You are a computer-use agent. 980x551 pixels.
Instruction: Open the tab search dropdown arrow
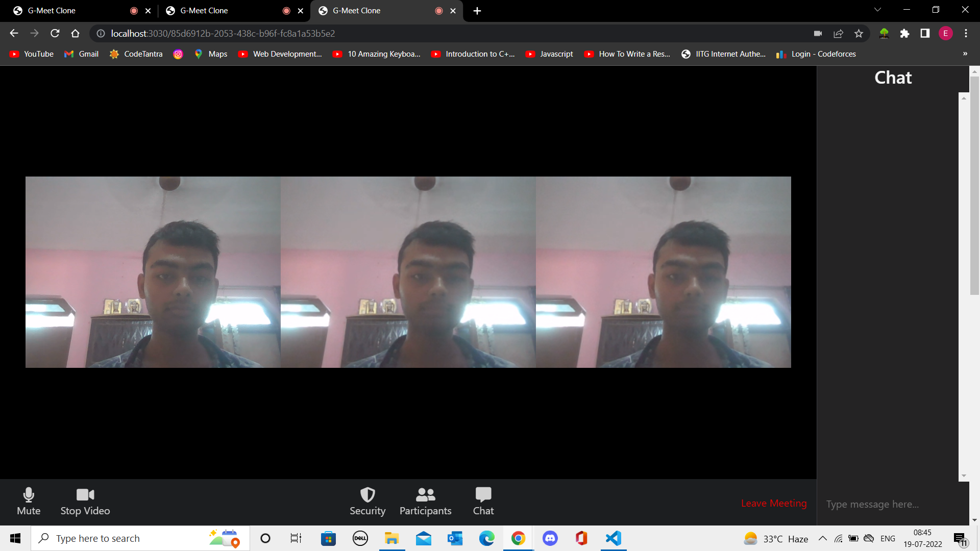click(x=877, y=10)
